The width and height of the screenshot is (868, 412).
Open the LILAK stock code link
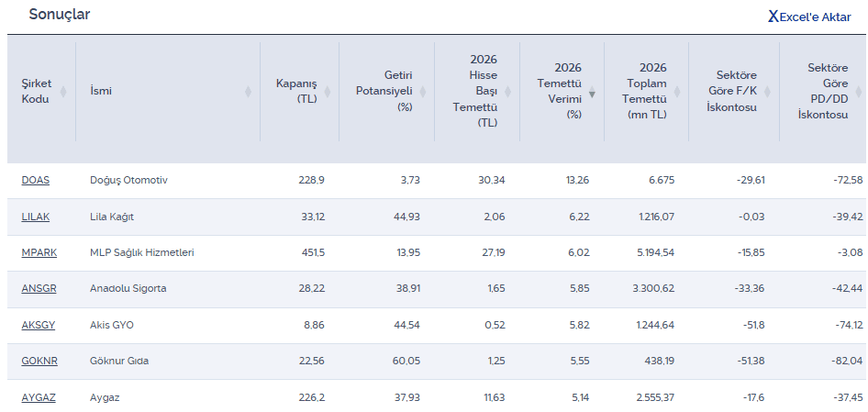pos(36,217)
